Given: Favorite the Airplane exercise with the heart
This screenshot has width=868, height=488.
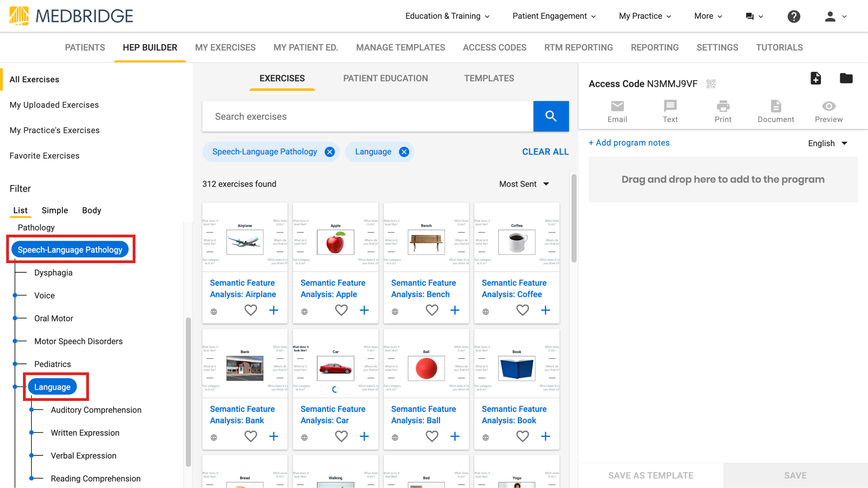Looking at the screenshot, I should click(251, 310).
